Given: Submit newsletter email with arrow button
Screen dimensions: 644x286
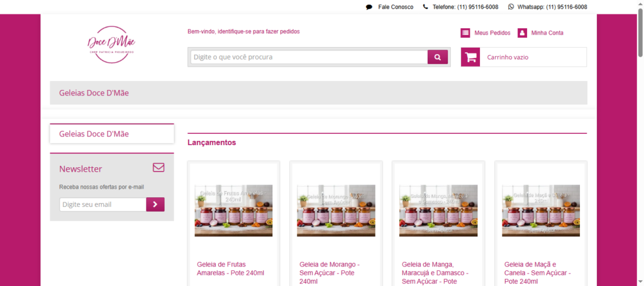Looking at the screenshot, I should click(x=155, y=204).
